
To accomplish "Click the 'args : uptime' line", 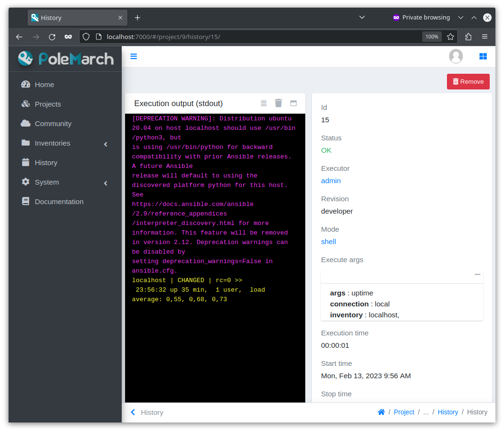I will pyautogui.click(x=351, y=293).
